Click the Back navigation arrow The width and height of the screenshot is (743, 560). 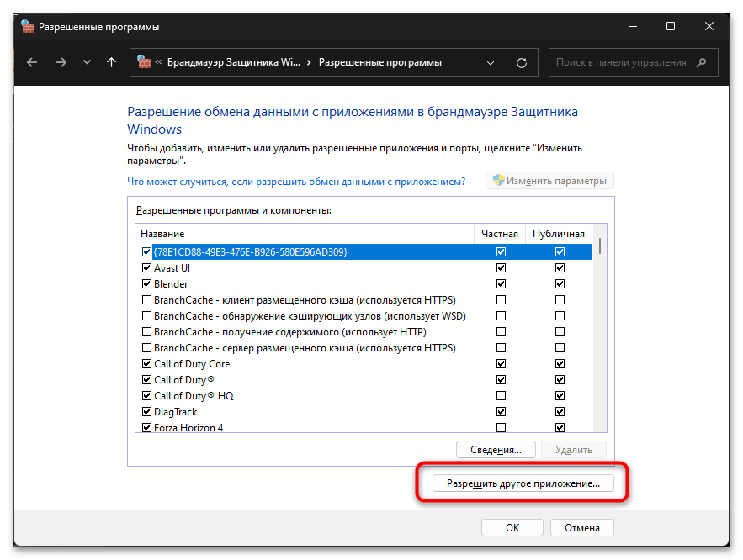pos(32,62)
